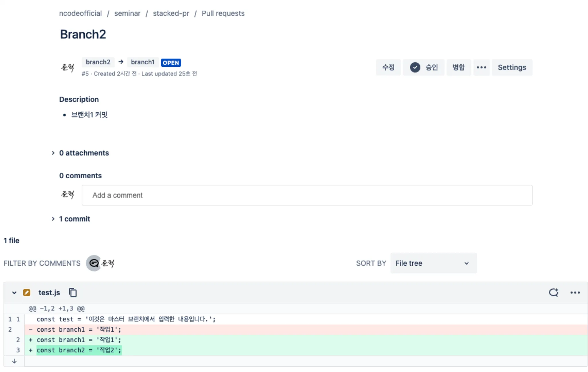Click the branch1 target branch label
588x372 pixels.
[142, 62]
